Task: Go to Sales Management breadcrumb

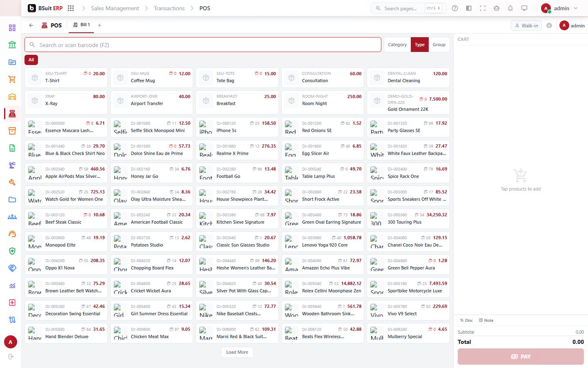Action: 115,8
